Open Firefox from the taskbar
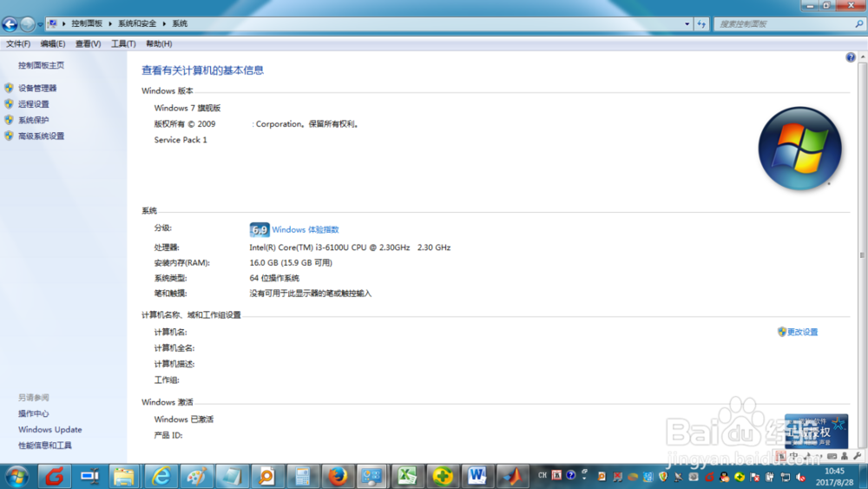The image size is (868, 489). (x=337, y=476)
